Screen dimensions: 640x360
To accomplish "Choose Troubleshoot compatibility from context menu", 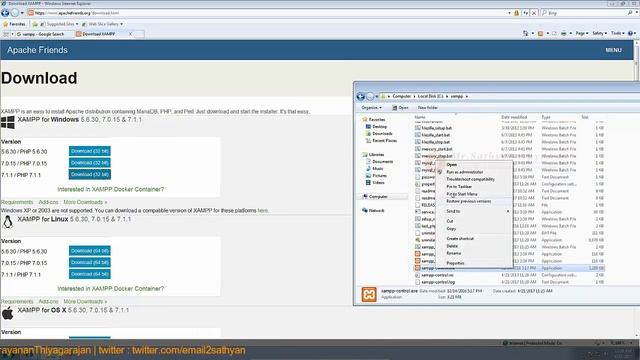I will (470, 179).
